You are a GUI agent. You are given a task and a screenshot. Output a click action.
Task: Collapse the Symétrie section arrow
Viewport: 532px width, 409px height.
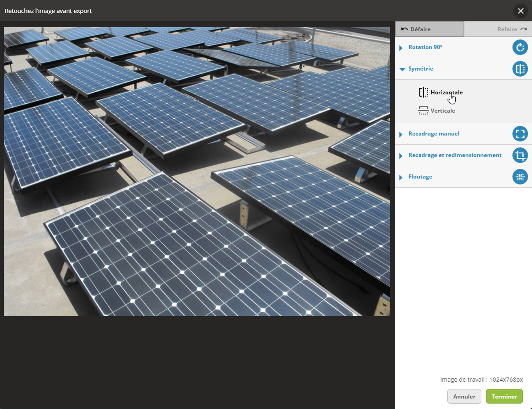(402, 69)
